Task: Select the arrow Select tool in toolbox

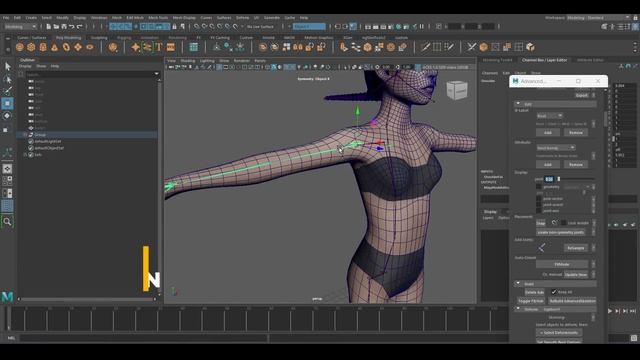Action: [x=7, y=67]
